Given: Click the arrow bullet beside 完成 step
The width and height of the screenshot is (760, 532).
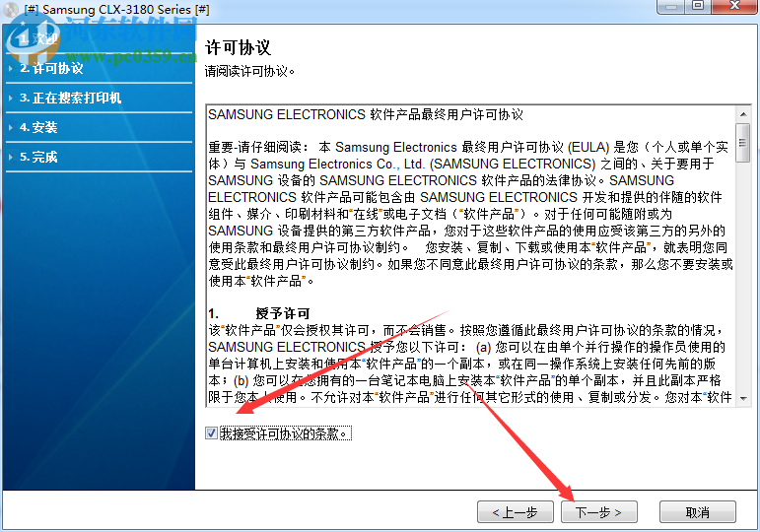Looking at the screenshot, I should point(11,157).
